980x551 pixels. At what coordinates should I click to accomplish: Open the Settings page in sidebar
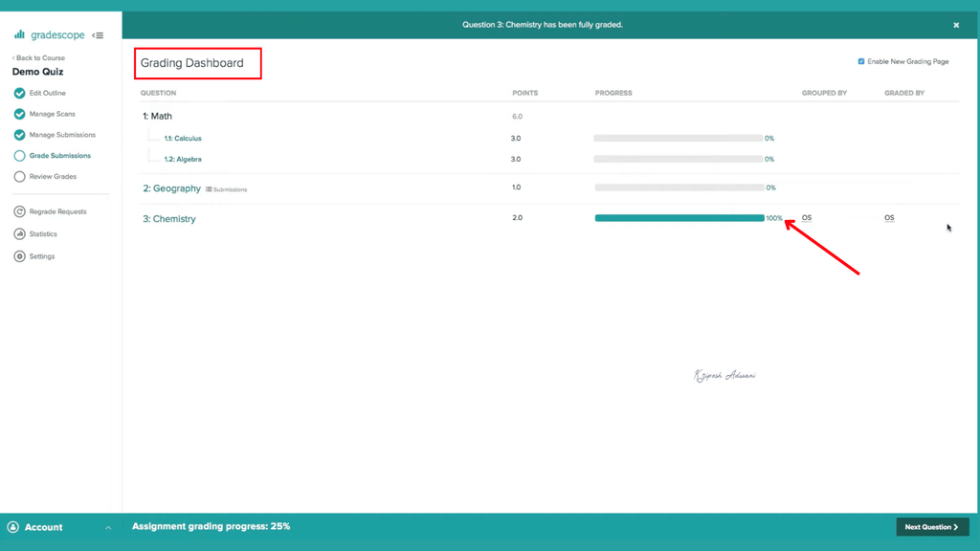42,256
